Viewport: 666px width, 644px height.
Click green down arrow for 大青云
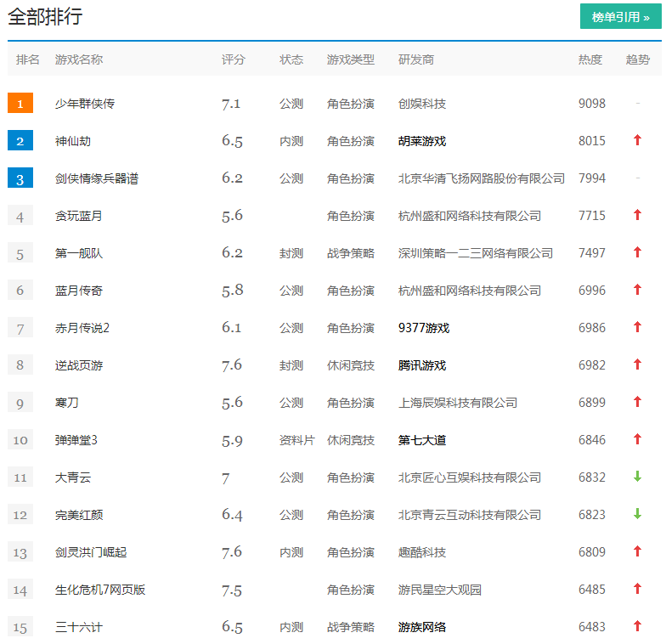tap(637, 476)
